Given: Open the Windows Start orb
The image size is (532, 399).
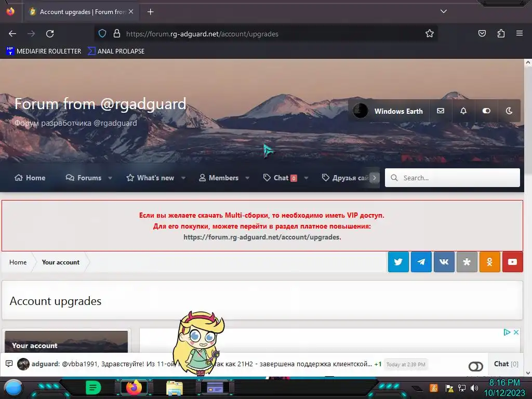Looking at the screenshot, I should 13,388.
